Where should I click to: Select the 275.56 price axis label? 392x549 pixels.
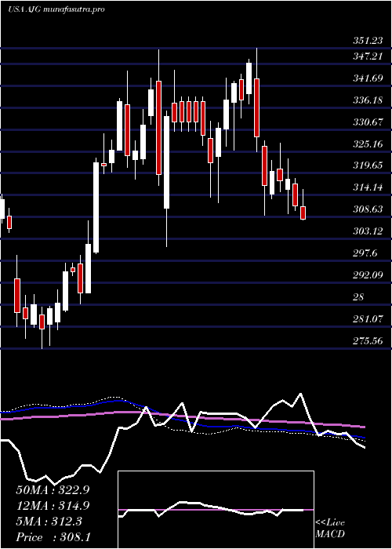click(x=368, y=340)
